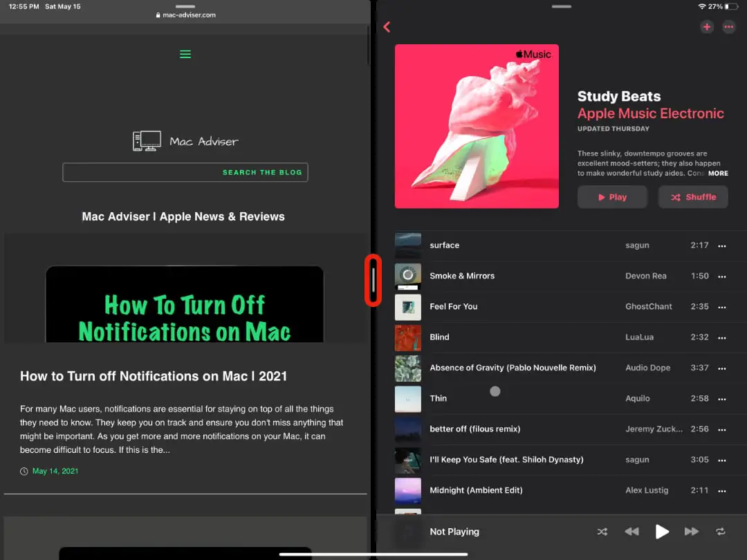Open options for the song Thin
The width and height of the screenshot is (747, 560).
[722, 399]
